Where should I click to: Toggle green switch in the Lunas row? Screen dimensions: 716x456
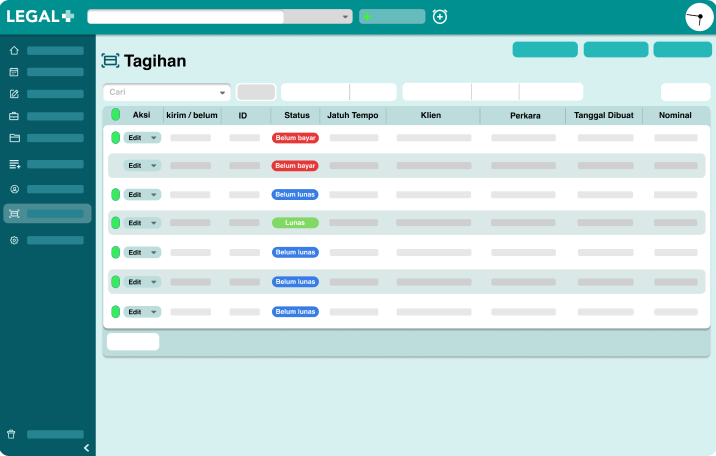coord(116,223)
